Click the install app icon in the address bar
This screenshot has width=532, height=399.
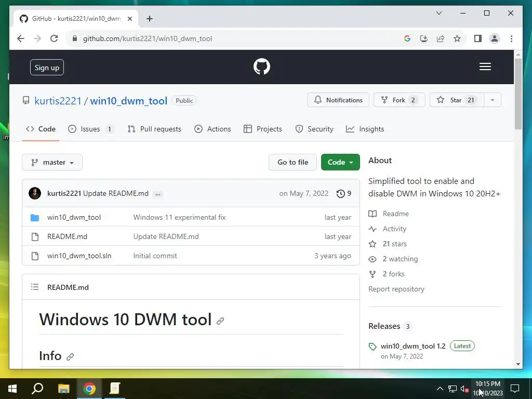(x=424, y=38)
